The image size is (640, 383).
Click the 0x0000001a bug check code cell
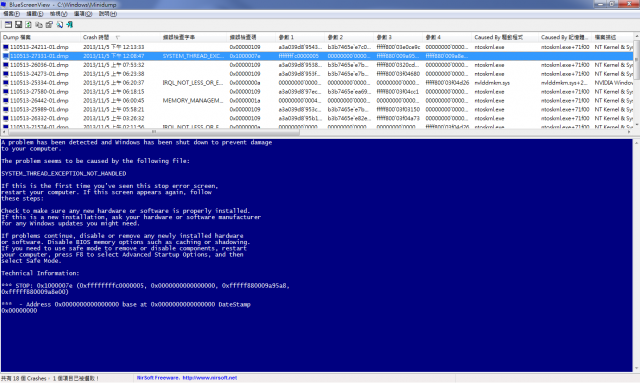pyautogui.click(x=245, y=100)
